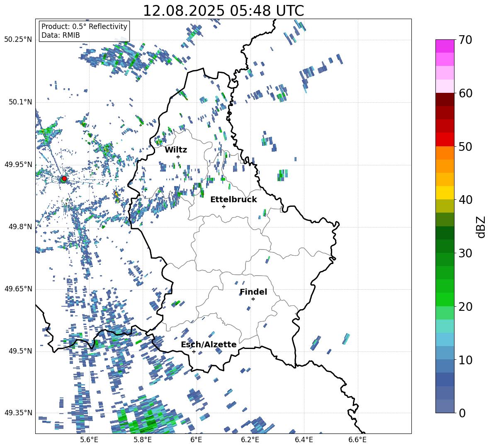The height and width of the screenshot is (448, 491).
Task: Click the 49.65°N latitude label
Action: tap(18, 289)
